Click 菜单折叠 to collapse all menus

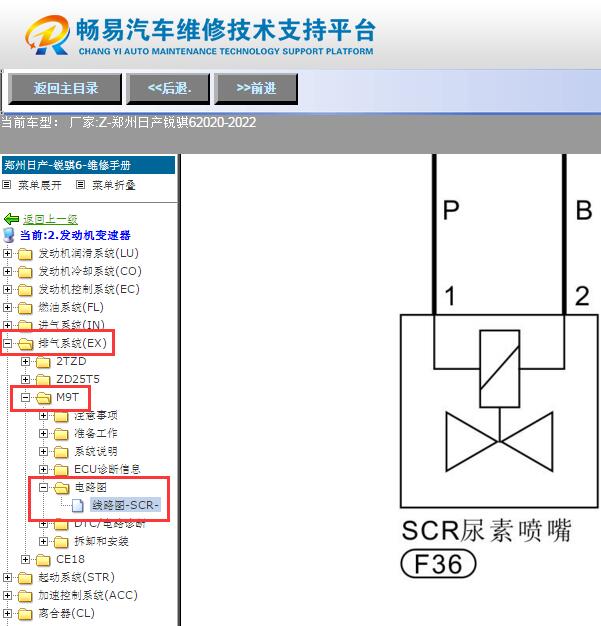tap(114, 185)
